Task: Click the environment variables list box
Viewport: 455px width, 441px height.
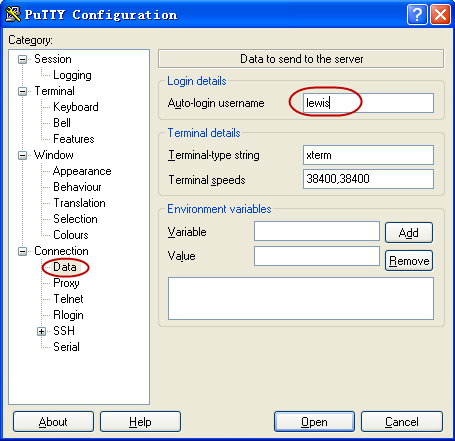Action: click(301, 299)
